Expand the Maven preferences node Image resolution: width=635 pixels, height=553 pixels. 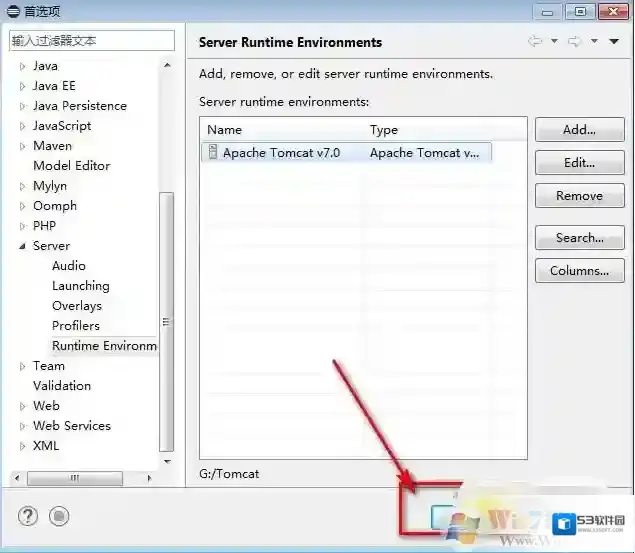(22, 146)
